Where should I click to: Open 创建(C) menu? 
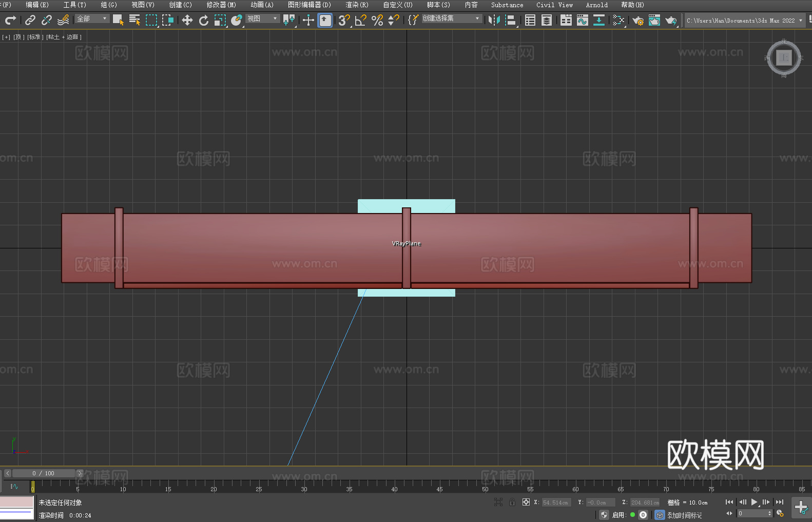pos(180,5)
